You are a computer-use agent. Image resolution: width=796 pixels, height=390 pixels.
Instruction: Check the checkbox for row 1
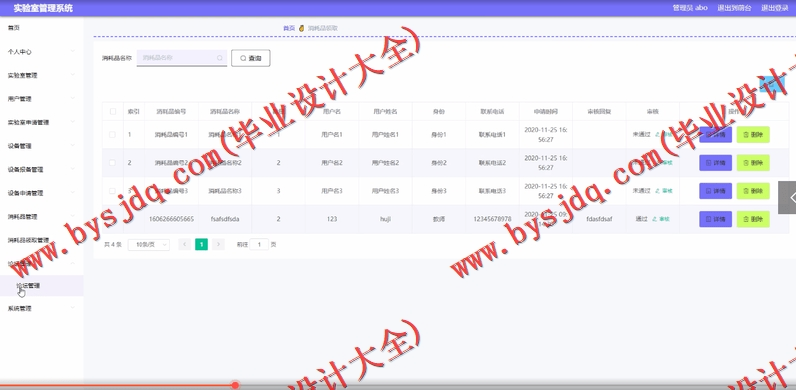[x=113, y=135]
